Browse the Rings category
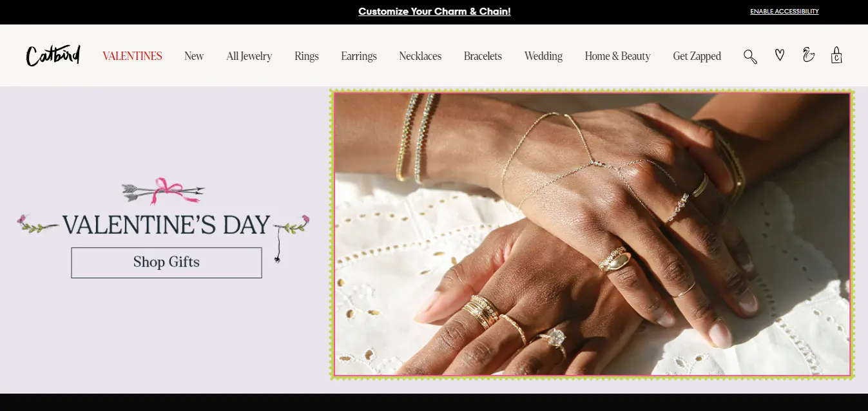This screenshot has width=868, height=411. tap(307, 56)
